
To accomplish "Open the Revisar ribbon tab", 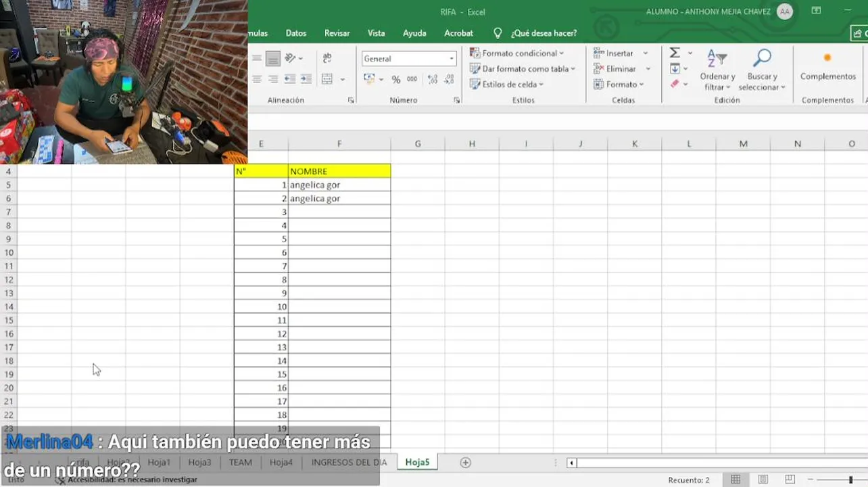I will click(x=337, y=33).
